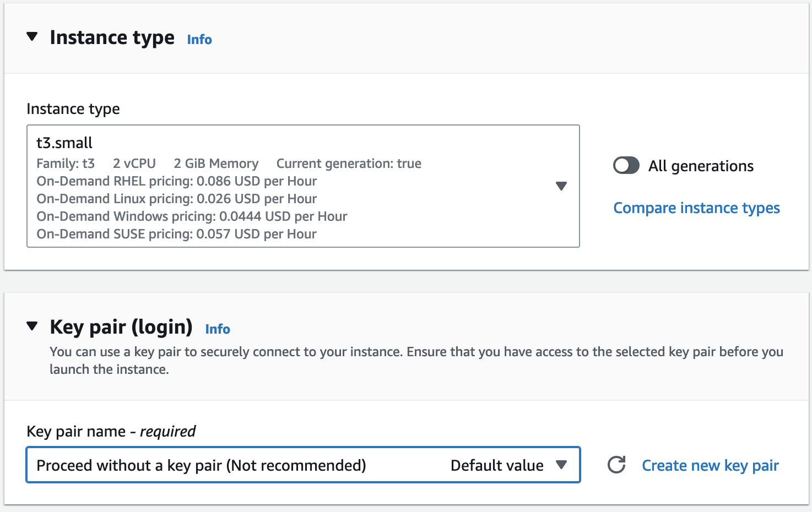
Task: Enable the All generations toggle
Action: pos(626,166)
